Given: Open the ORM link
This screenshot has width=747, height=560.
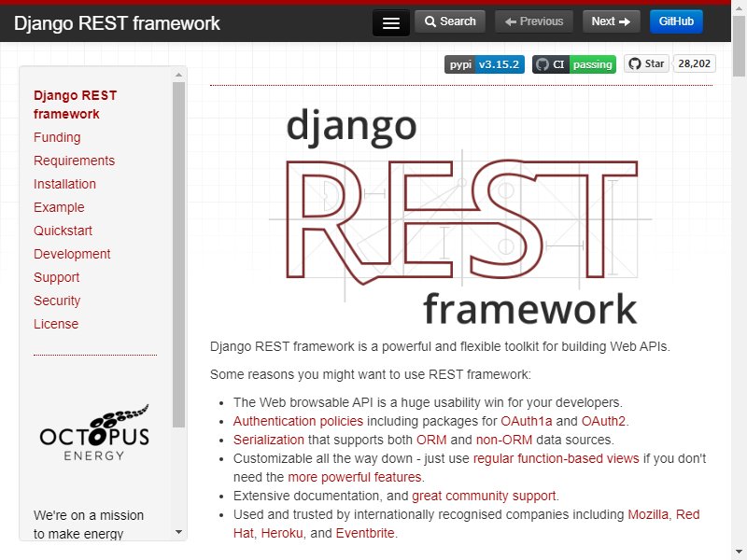Looking at the screenshot, I should coord(431,440).
